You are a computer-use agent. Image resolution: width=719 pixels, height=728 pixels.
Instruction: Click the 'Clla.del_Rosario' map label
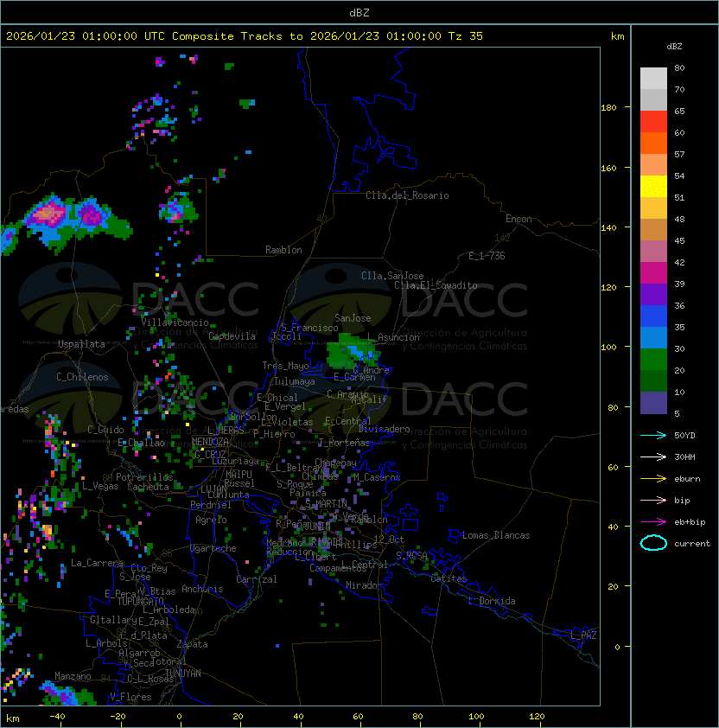407,195
